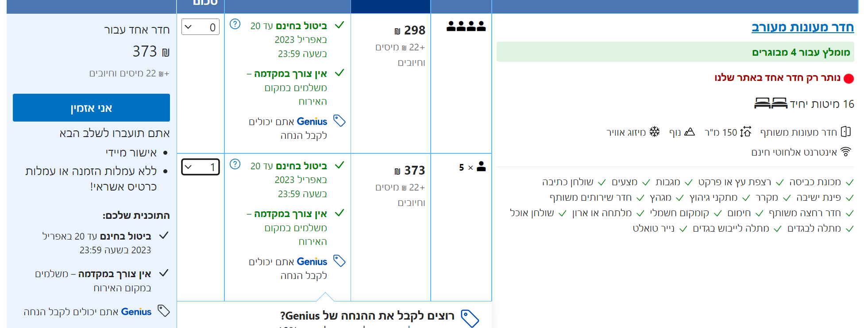This screenshot has height=328, width=868.
Task: Click the free WiFi icon
Action: (846, 152)
